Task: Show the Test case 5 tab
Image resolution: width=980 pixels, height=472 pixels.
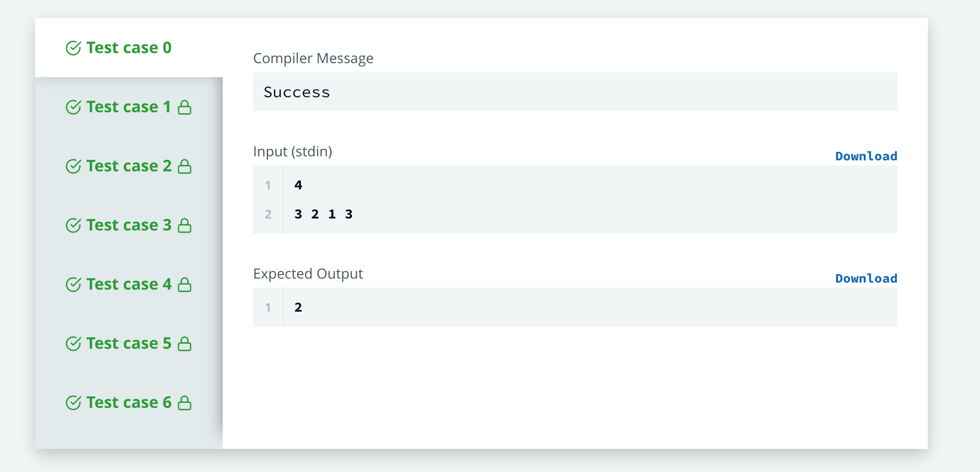Action: (x=129, y=343)
